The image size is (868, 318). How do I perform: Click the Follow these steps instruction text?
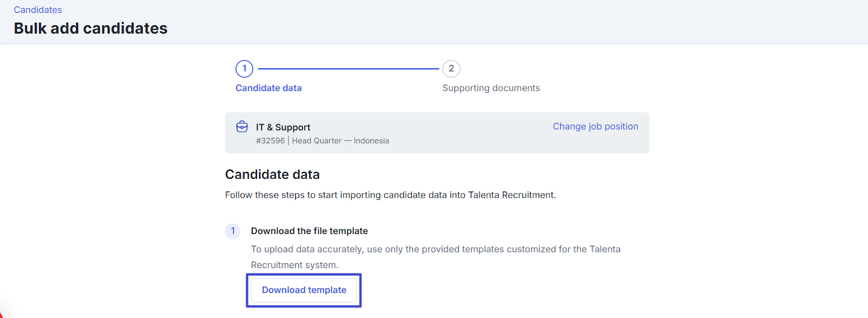[390, 195]
